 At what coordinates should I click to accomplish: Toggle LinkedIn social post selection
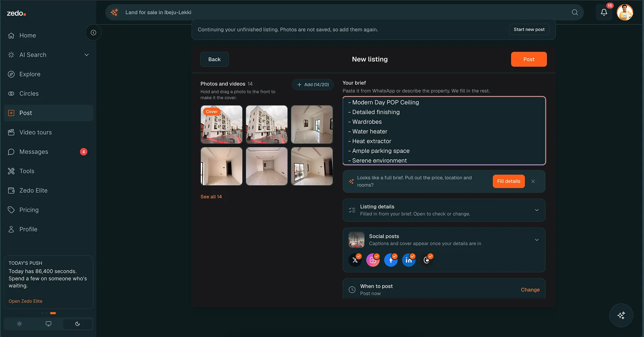pyautogui.click(x=409, y=260)
